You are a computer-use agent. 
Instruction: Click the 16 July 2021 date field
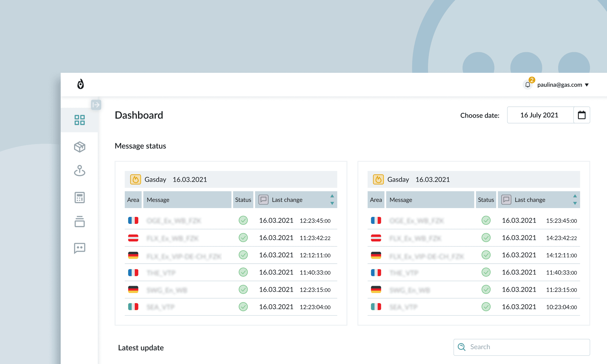[x=540, y=115]
